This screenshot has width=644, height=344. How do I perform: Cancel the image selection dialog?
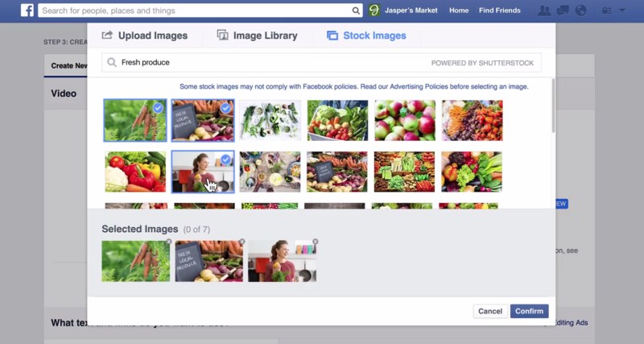click(x=490, y=311)
